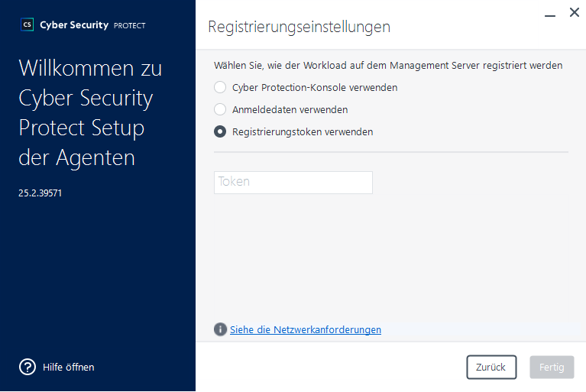This screenshot has height=392, width=586.
Task: Click the CS shield logo icon
Action: 28,24
